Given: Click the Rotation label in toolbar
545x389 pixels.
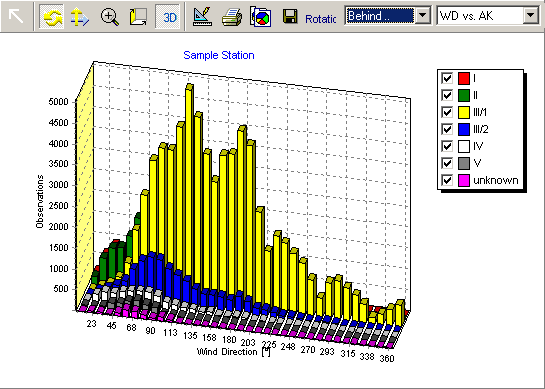Looking at the screenshot, I should [x=320, y=18].
